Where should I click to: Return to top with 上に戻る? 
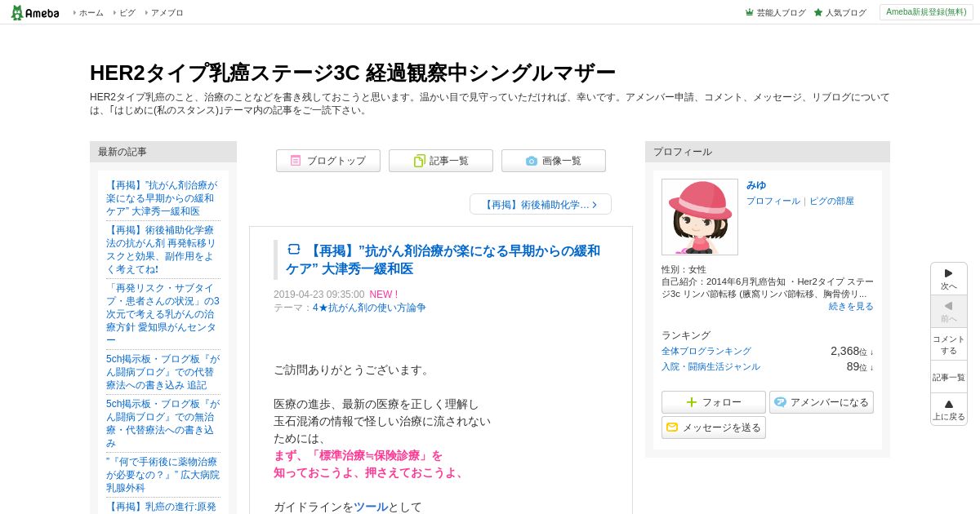[x=949, y=410]
